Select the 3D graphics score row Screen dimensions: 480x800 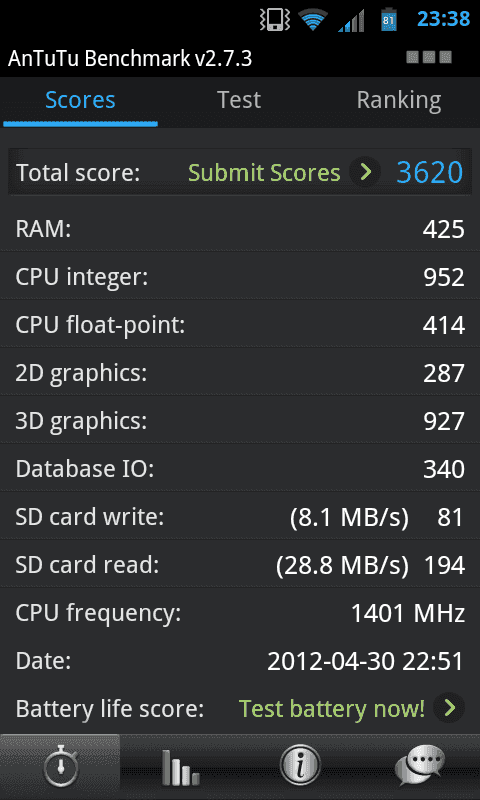click(x=240, y=421)
